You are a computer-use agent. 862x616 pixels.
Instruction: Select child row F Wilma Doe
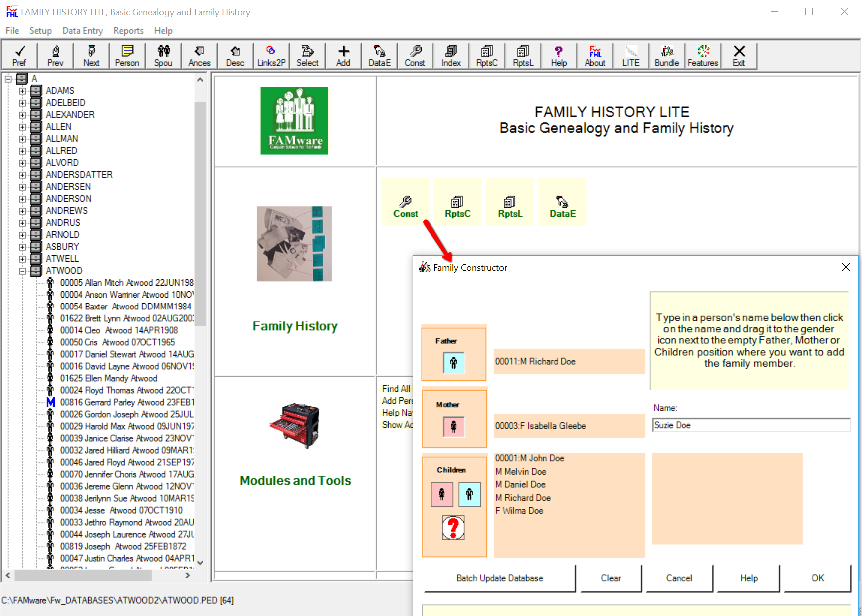point(519,511)
